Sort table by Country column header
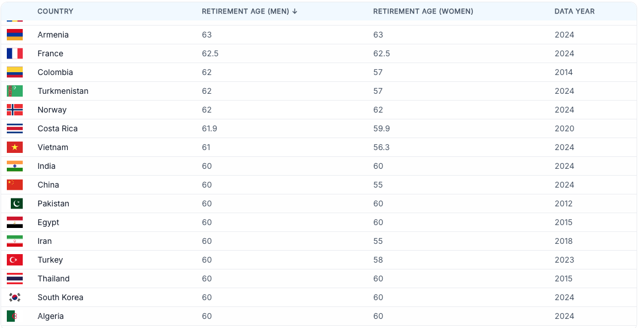 (x=56, y=11)
